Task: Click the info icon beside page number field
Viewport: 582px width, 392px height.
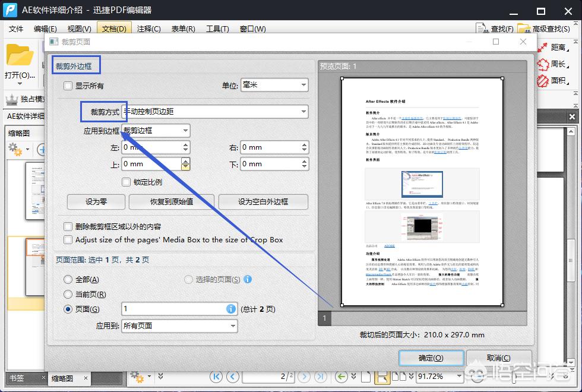Action: pyautogui.click(x=230, y=309)
